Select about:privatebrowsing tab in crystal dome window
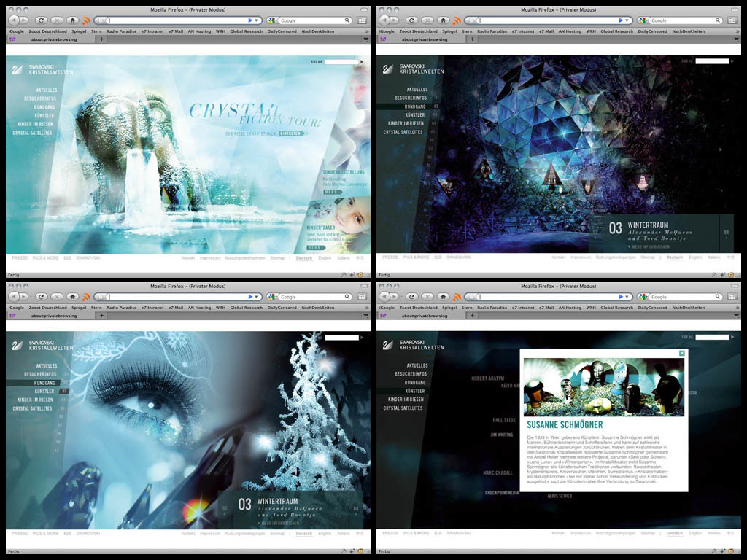 point(425,39)
